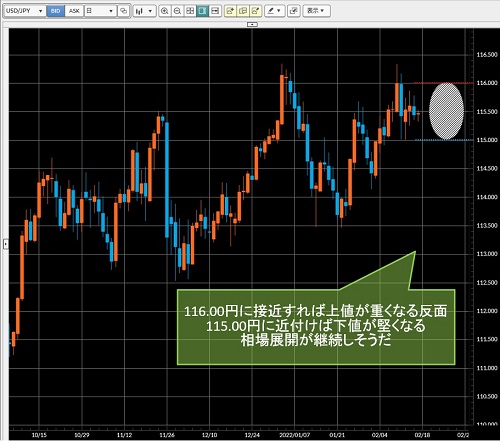Screen dimensions: 500x441
Task: Click the 111.000 price axis label
Action: pyautogui.click(x=487, y=368)
